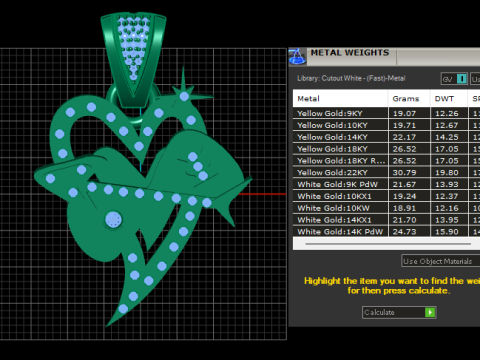Click the 19.07 grams value
This screenshot has height=360, width=480.
(x=404, y=113)
